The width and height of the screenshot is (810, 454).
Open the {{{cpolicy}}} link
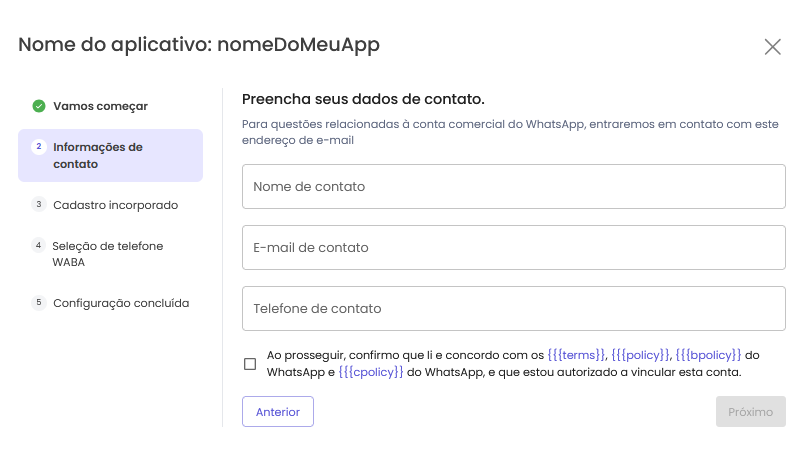click(370, 372)
